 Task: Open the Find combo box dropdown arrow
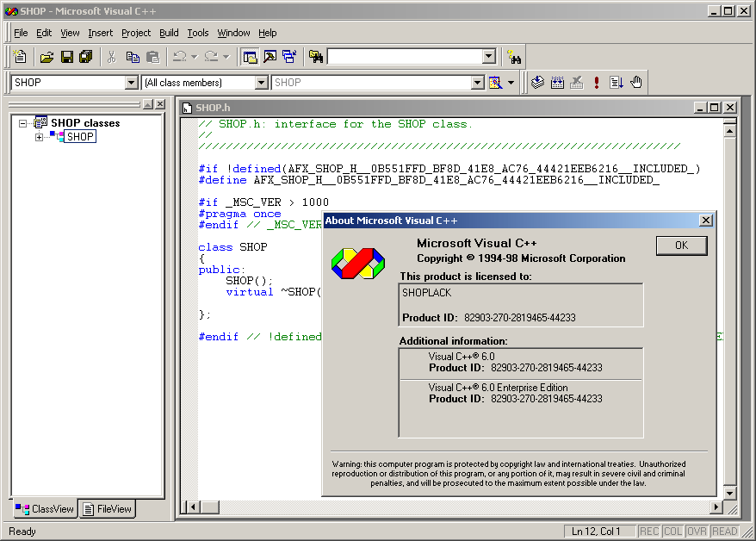[x=489, y=56]
